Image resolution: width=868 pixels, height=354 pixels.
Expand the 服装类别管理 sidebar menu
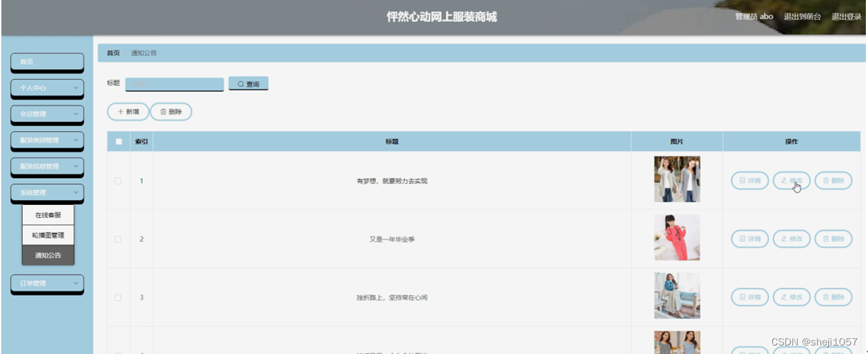coord(47,140)
